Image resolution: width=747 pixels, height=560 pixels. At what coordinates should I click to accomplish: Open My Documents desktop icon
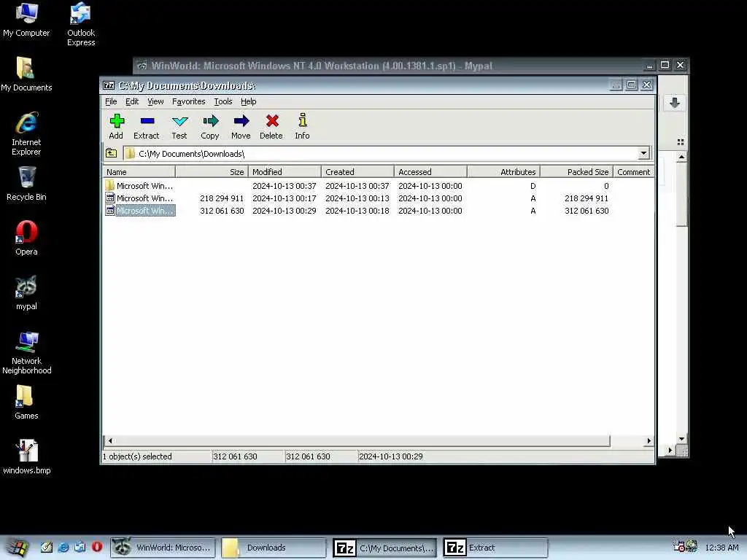(26, 74)
